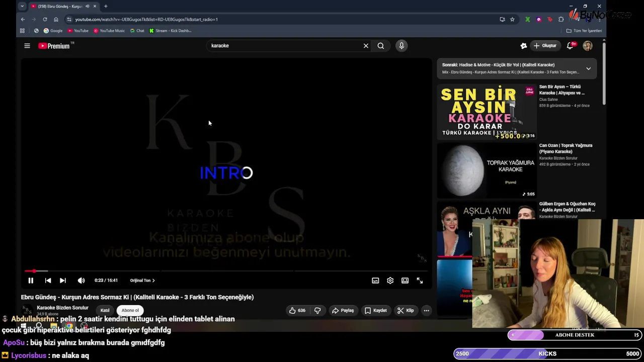Screen dimensions: 644x362
Task: Click the Oluştur create button
Action: tap(545, 46)
